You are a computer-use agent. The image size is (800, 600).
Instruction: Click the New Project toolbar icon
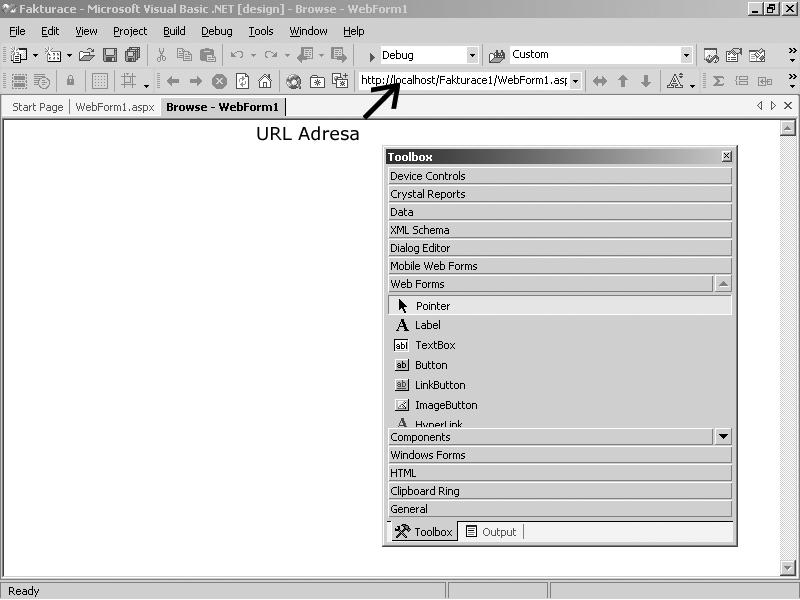coord(19,55)
